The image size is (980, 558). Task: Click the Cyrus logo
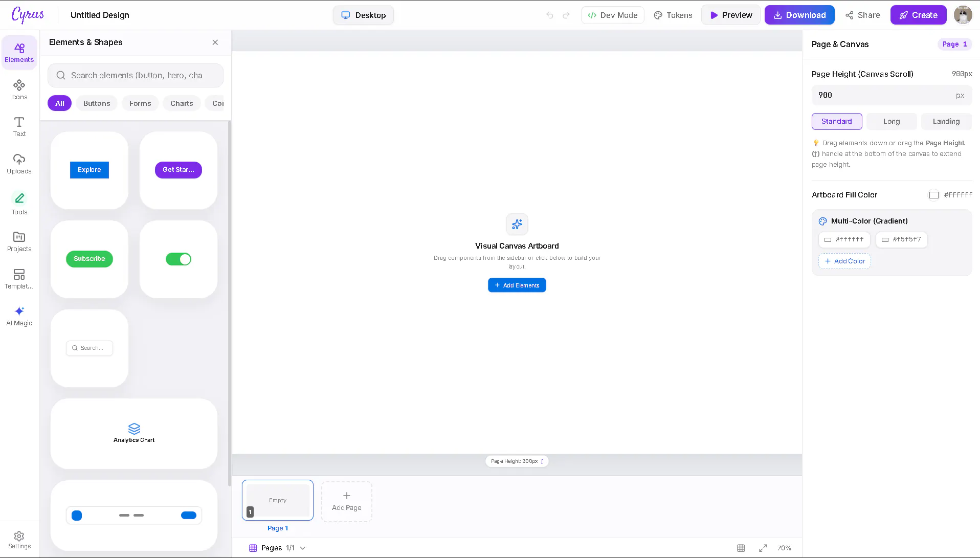(x=28, y=15)
